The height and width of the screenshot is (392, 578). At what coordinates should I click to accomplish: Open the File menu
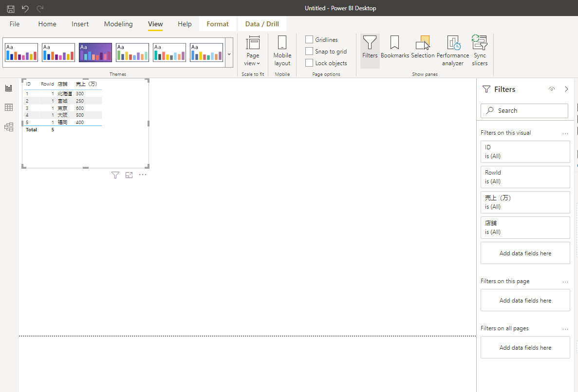[x=15, y=24]
